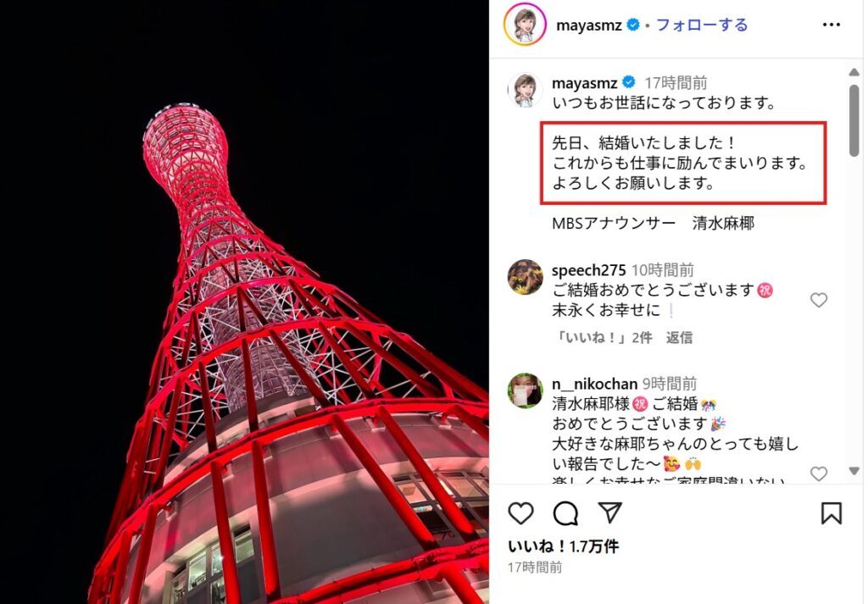Click フォローする follow button
Image resolution: width=868 pixels, height=604 pixels.
point(701,25)
